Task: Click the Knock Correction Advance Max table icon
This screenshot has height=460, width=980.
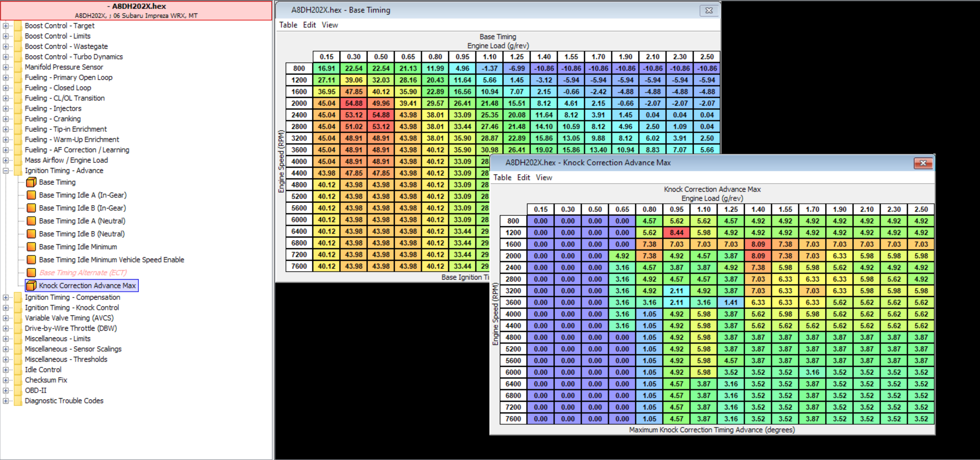Action: [x=31, y=285]
